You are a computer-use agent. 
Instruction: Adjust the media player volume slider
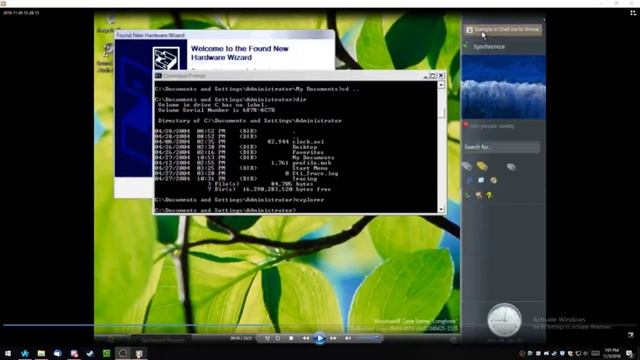(x=366, y=338)
